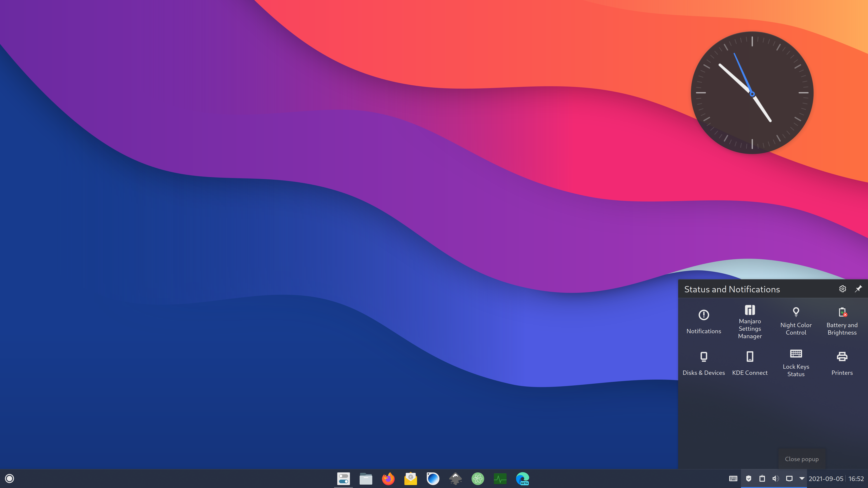This screenshot has width=868, height=488.
Task: Configure the system tray via gear icon
Action: point(842,289)
